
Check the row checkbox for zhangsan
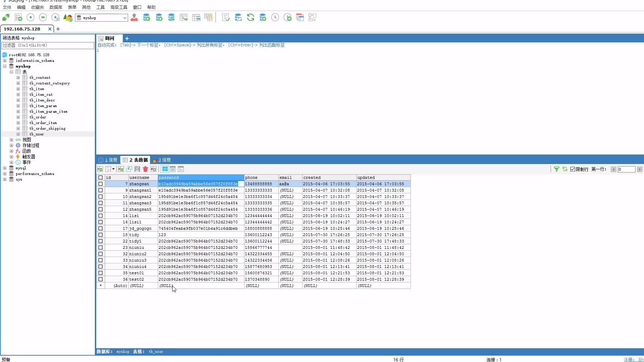pos(100,184)
